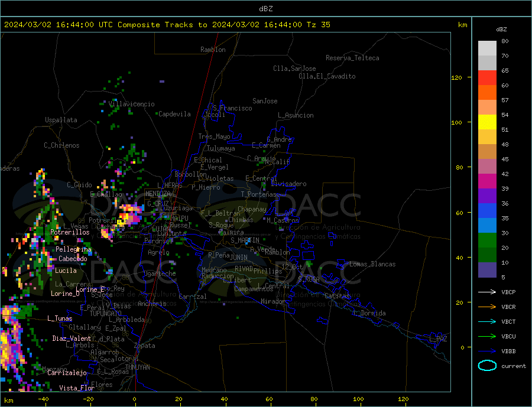Screen dimensions: 532x407
Task: Click the white VBCP arrow legend icon
Action: 487,292
